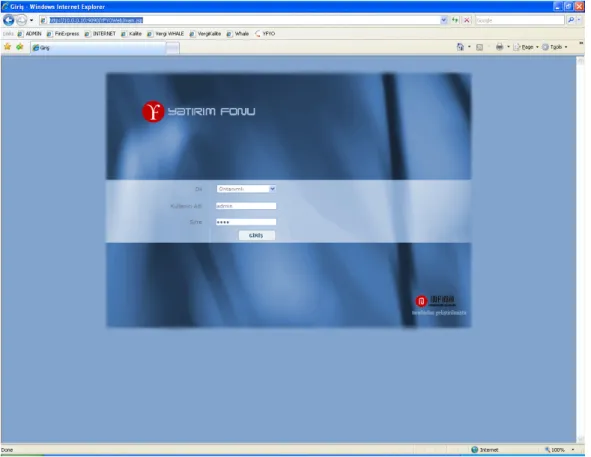This screenshot has height=457, width=591.
Task: Open the Page menu
Action: point(526,47)
